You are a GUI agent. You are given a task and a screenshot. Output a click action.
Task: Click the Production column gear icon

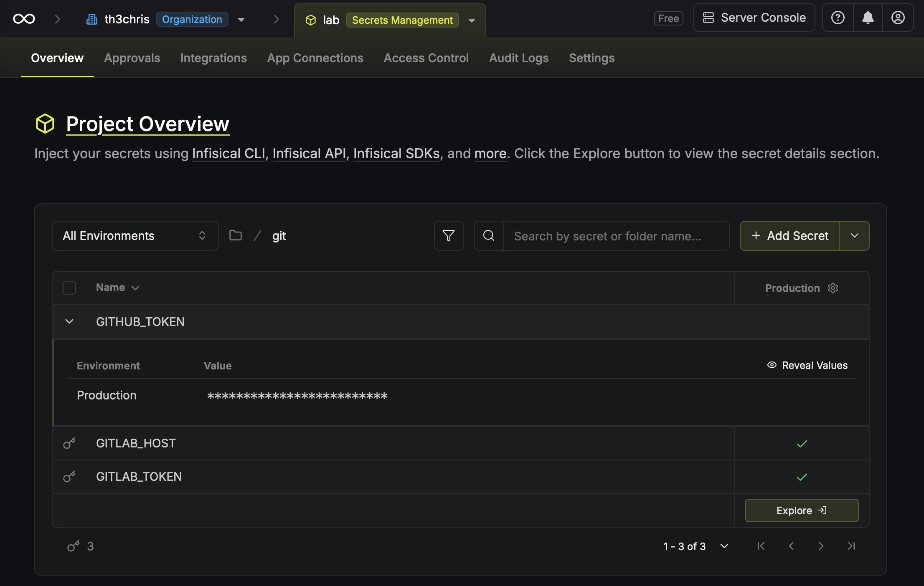coord(833,288)
